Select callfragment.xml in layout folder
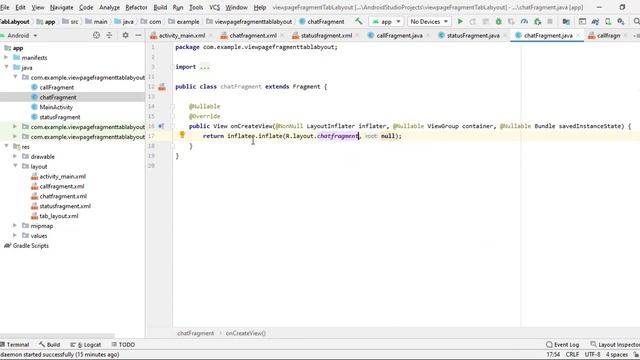Viewport: 640px width, 360px height. point(62,186)
